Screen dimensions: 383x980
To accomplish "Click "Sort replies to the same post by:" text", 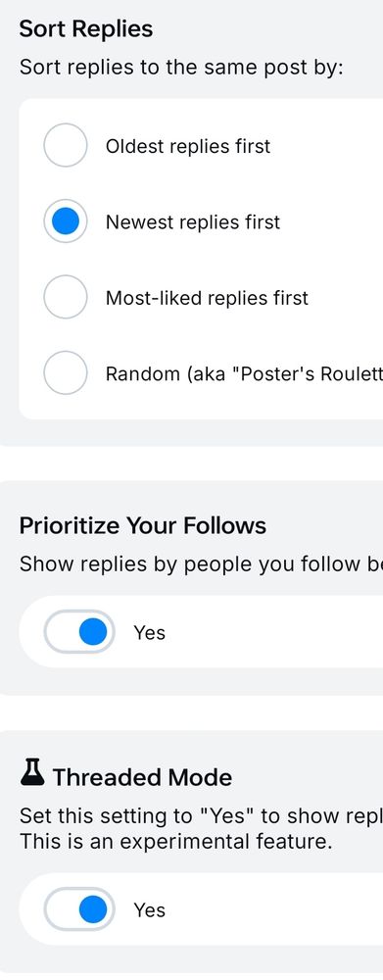I will (x=182, y=68).
